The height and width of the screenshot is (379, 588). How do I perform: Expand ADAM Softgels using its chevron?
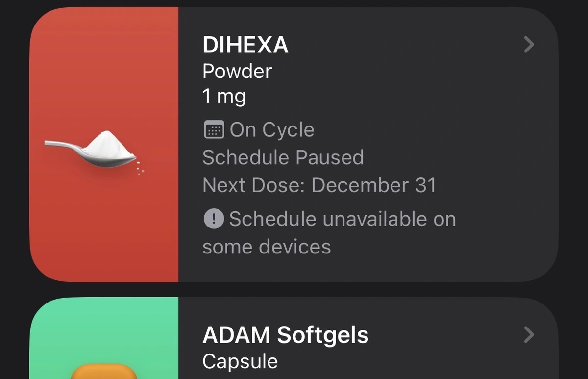click(528, 335)
